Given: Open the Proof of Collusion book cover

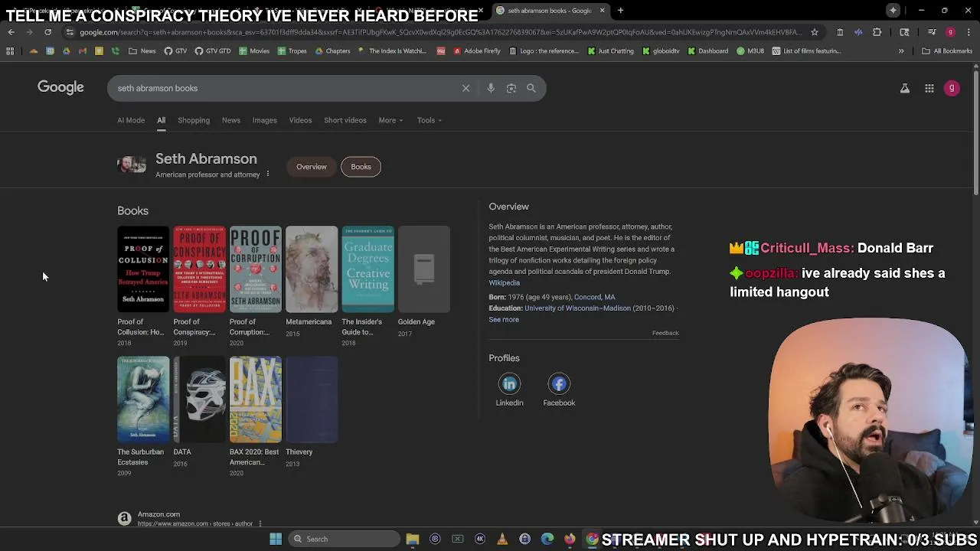Looking at the screenshot, I should coord(143,269).
